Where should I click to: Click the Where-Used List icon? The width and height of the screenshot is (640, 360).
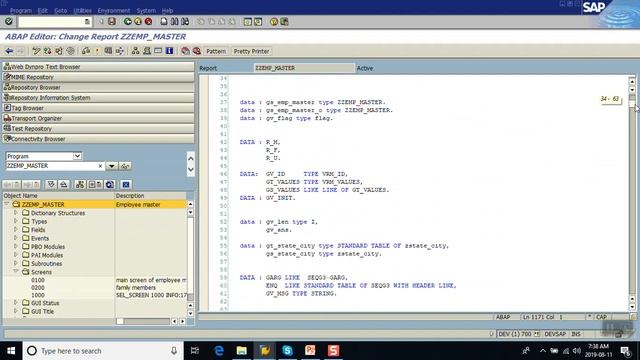[86, 51]
